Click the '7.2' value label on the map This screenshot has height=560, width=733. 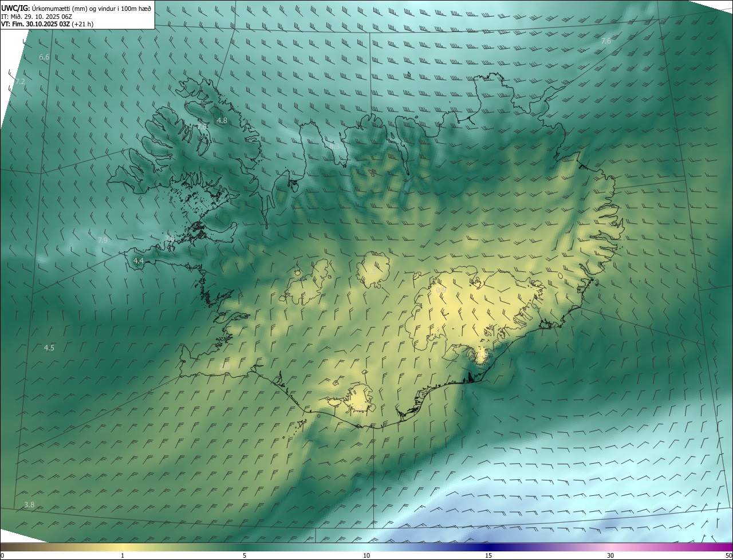[x=20, y=82]
